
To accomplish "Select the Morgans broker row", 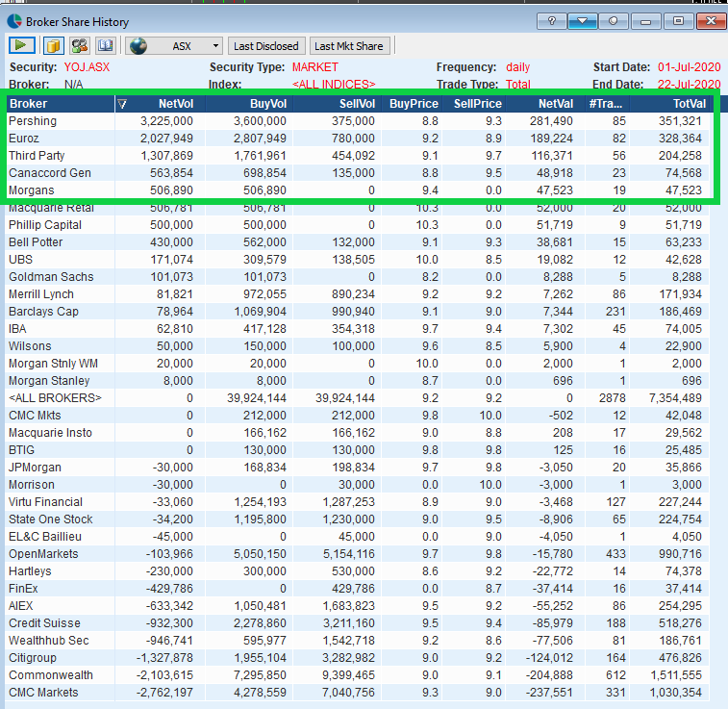I will (358, 190).
